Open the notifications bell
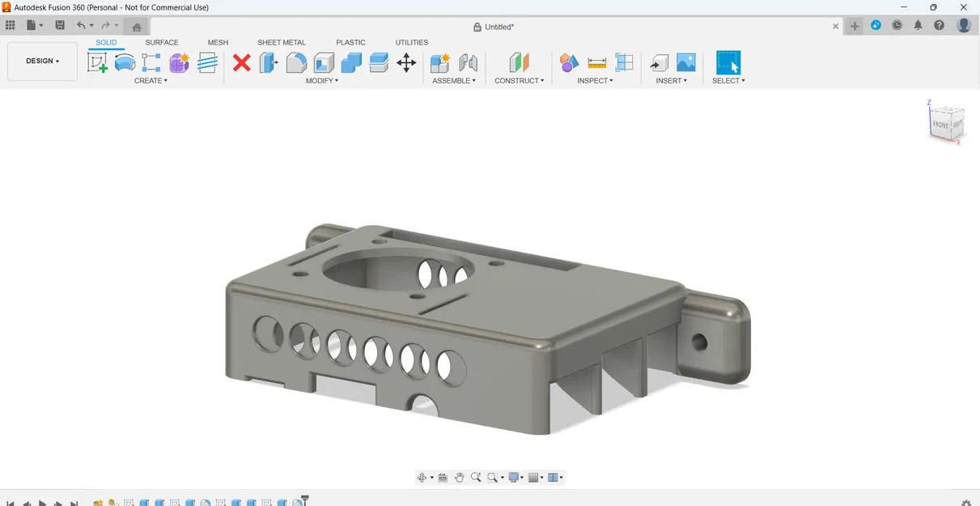 [x=918, y=26]
